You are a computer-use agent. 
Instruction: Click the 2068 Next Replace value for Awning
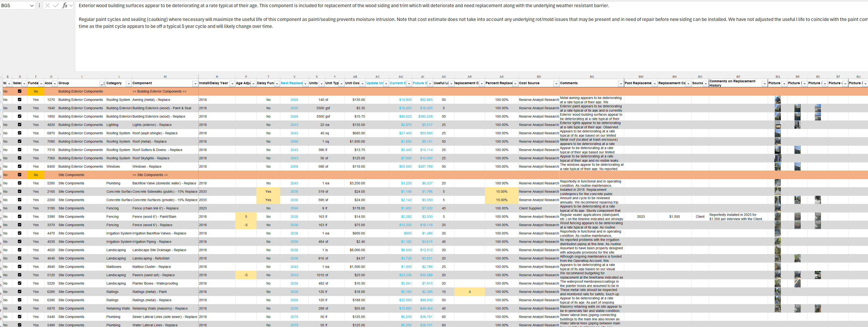pos(294,100)
